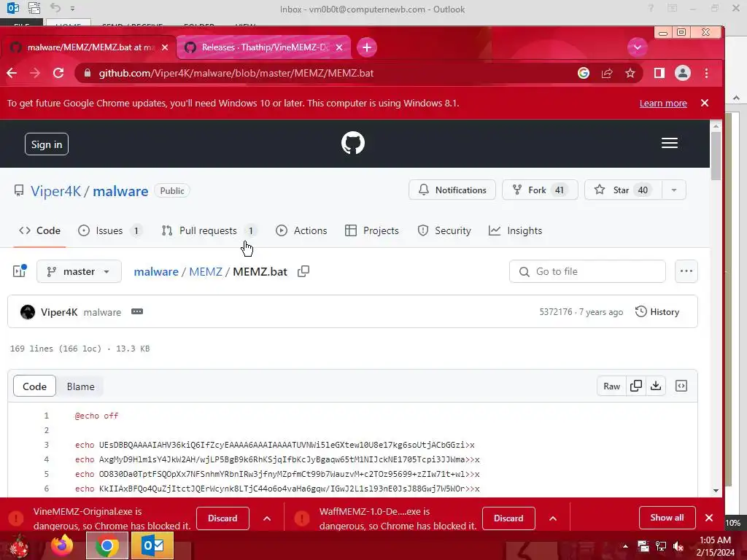Open the Viper4K profile link

[x=55, y=191]
